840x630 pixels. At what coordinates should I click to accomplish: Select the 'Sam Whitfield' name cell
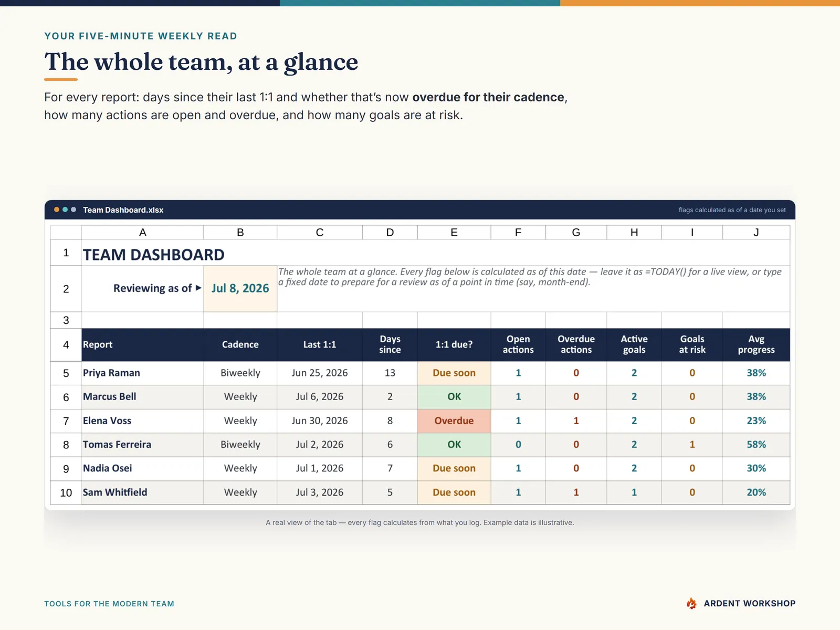pos(143,493)
